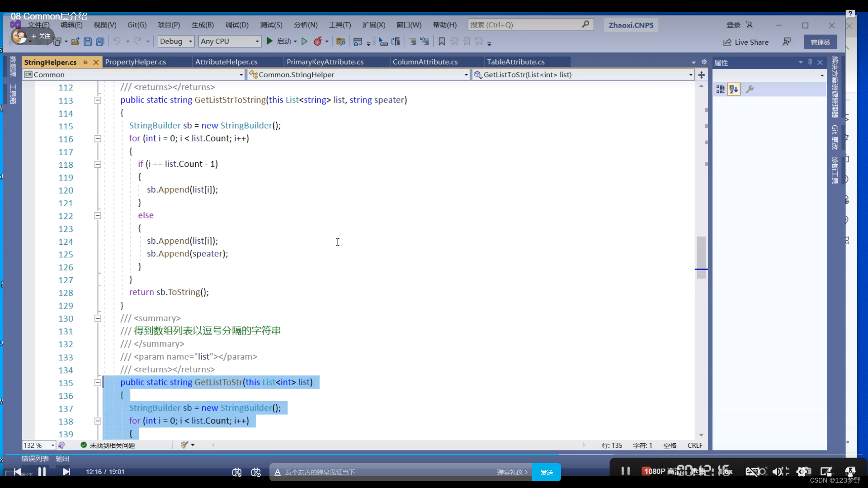Click the 发送 send button
The height and width of the screenshot is (488, 868).
[547, 472]
